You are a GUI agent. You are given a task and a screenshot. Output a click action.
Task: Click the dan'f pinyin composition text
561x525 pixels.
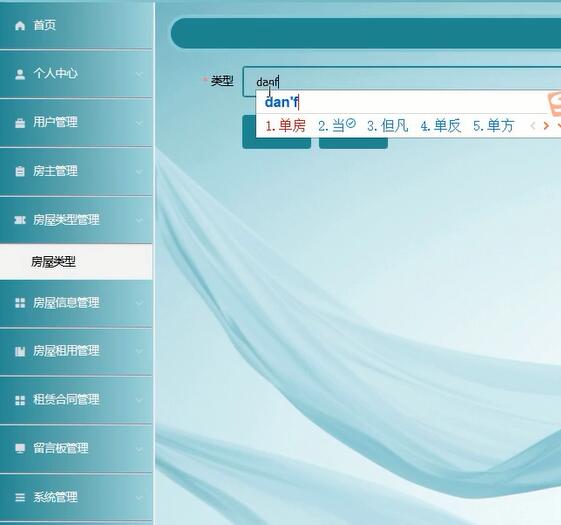(x=282, y=102)
